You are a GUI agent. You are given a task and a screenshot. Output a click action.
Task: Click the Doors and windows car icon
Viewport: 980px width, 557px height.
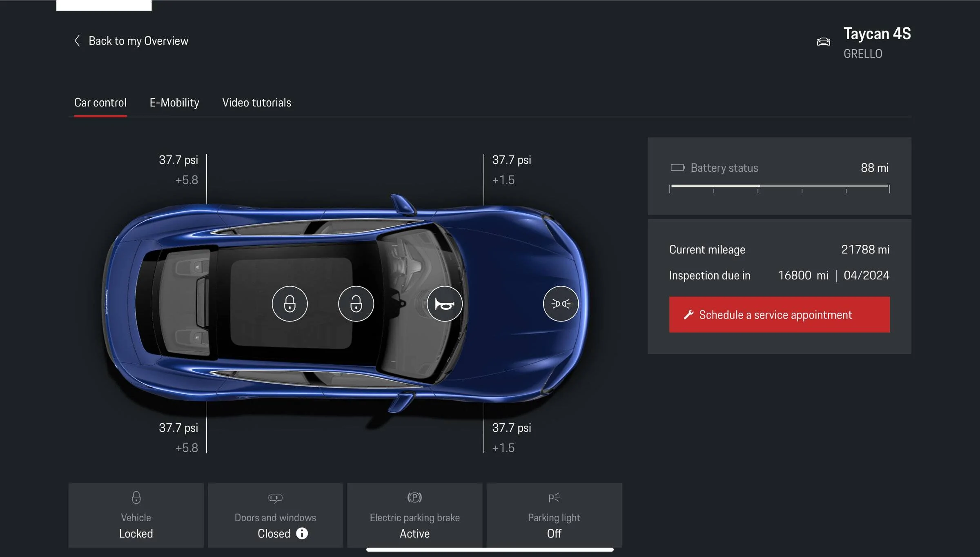(275, 498)
